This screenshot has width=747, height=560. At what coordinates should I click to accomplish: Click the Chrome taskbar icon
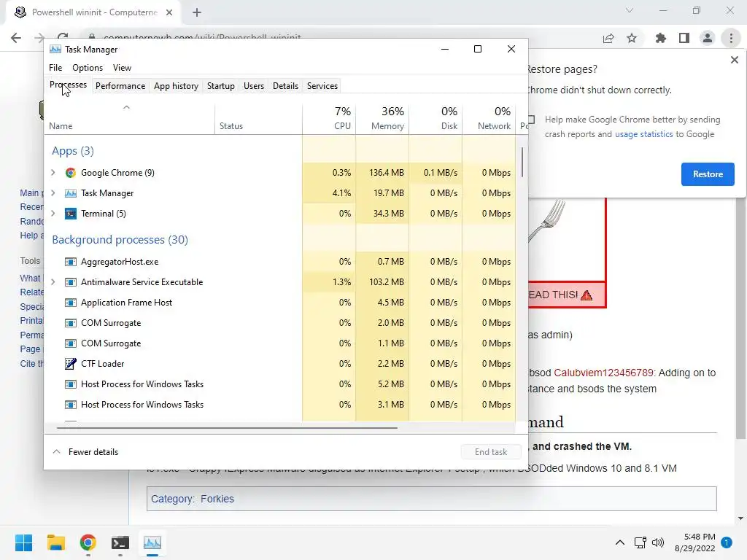coord(88,542)
